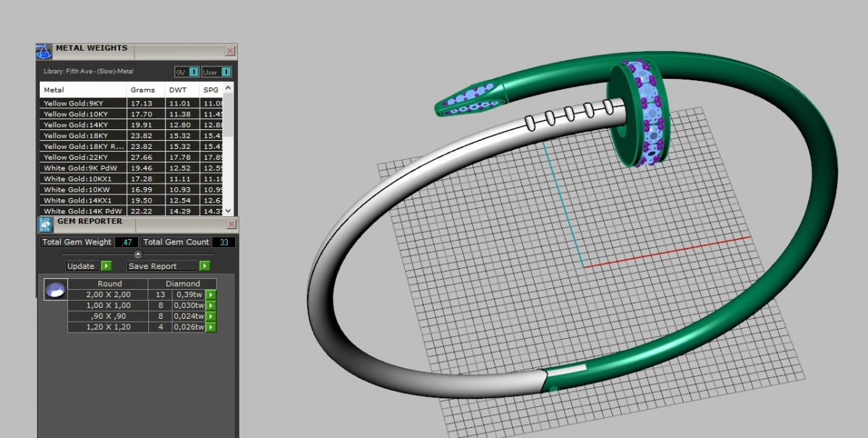Click the 0,39tw weight cell
The width and height of the screenshot is (868, 438).
pyautogui.click(x=188, y=295)
